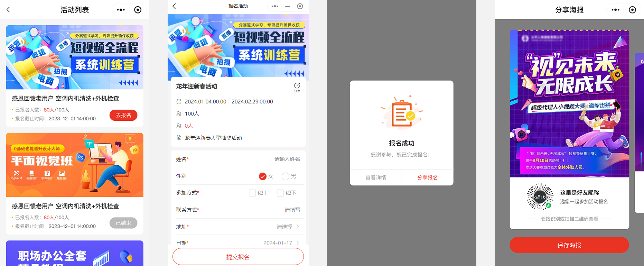This screenshot has height=266, width=644.
Task: Click the 去报名 button on the first activity
Action: pyautogui.click(x=123, y=115)
